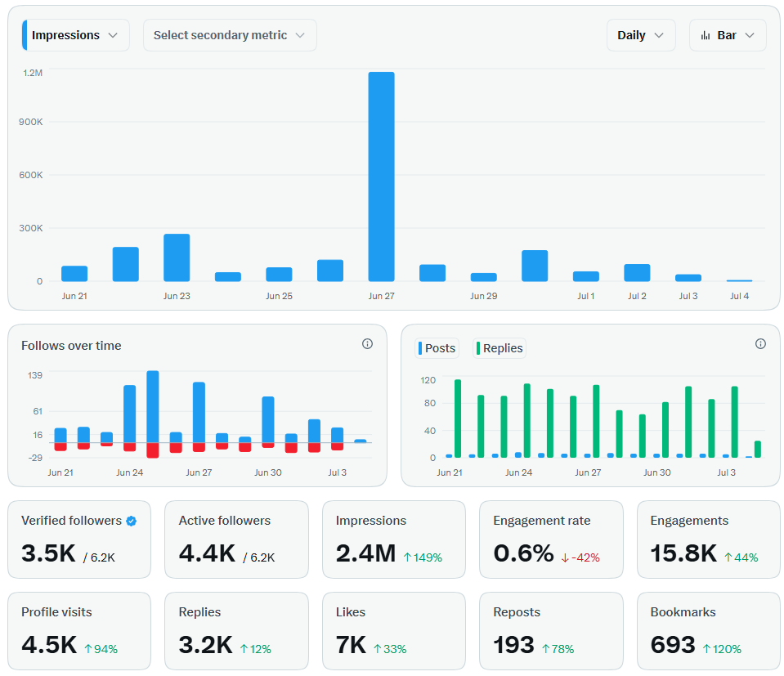Image resolution: width=784 pixels, height=676 pixels.
Task: Click the info icon on Follows over time
Action: 368,343
